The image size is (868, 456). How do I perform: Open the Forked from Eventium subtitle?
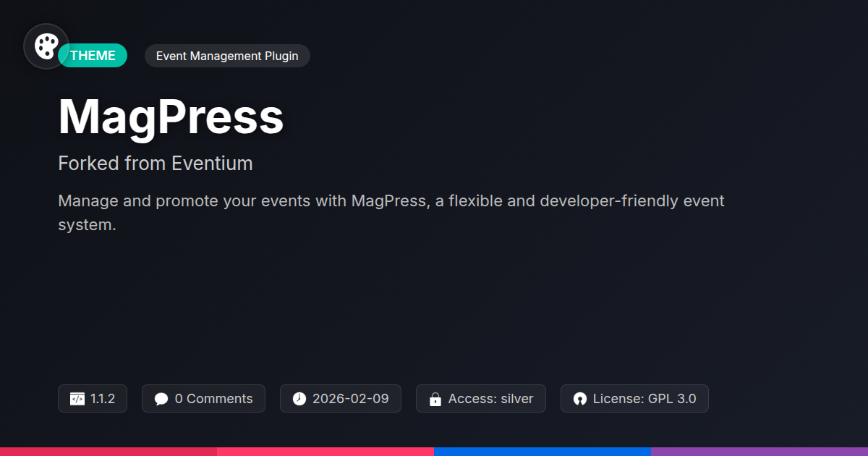(x=156, y=164)
